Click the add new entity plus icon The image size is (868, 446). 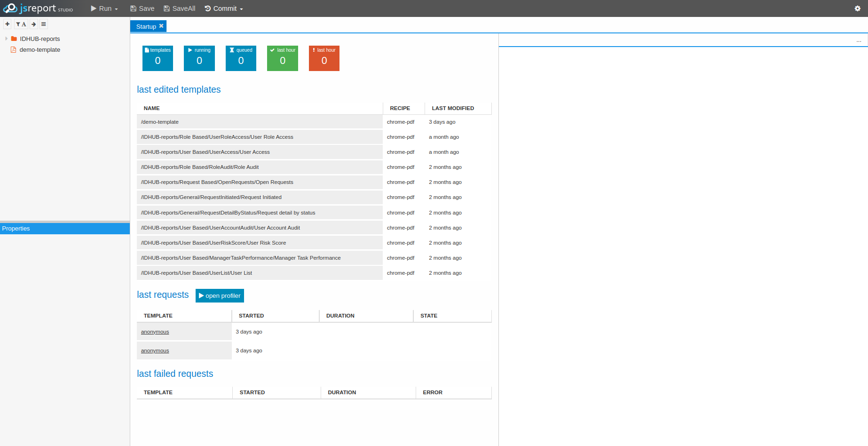point(8,24)
